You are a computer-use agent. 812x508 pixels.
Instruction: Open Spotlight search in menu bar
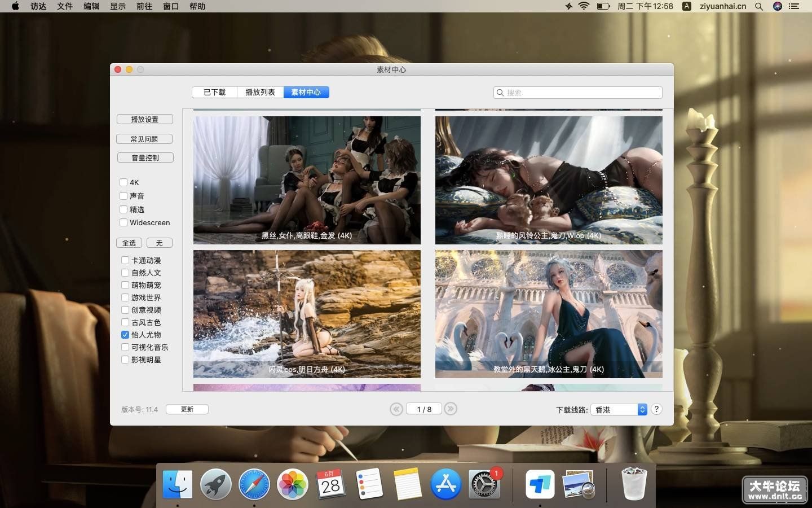coord(759,6)
